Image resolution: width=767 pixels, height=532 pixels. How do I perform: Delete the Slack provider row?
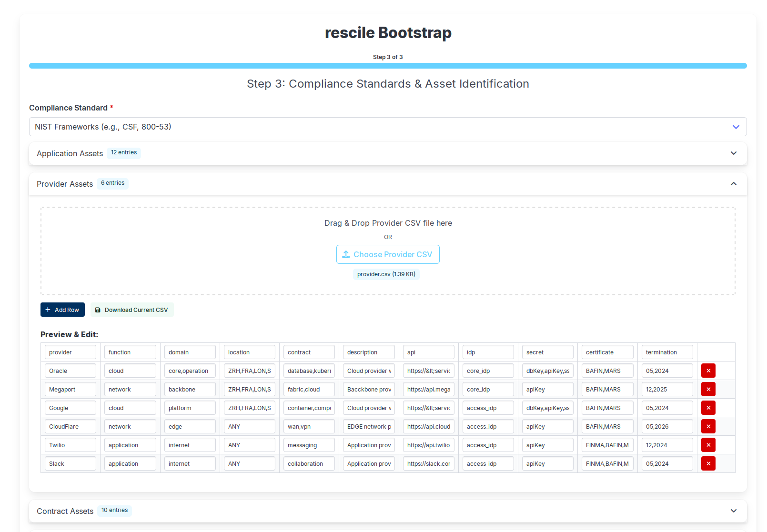point(708,463)
